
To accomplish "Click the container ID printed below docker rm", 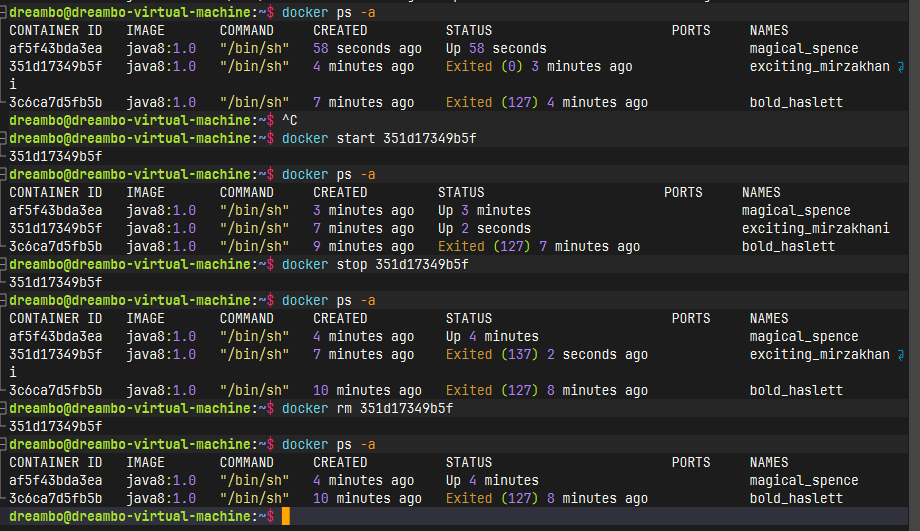I will pyautogui.click(x=55, y=427).
